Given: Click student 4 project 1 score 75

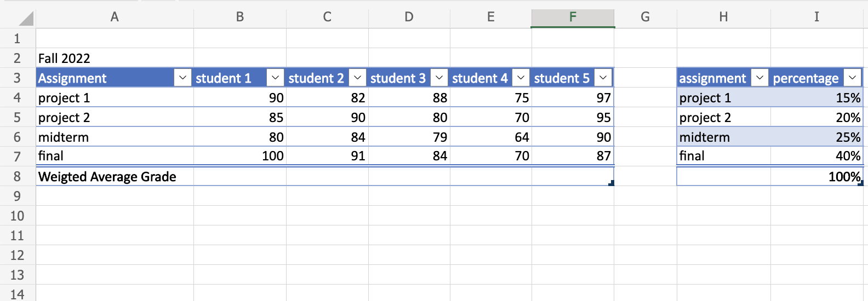Looking at the screenshot, I should click(491, 97).
